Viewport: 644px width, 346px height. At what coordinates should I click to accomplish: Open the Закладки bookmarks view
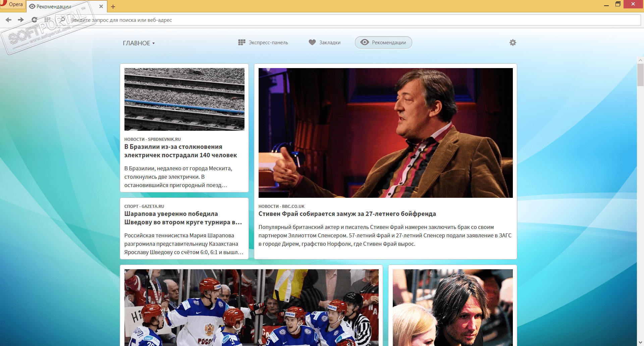tap(325, 43)
